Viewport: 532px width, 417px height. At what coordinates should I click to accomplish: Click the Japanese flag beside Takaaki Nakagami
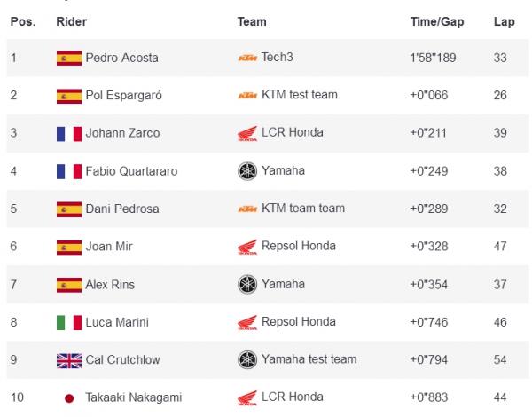pyautogui.click(x=68, y=397)
